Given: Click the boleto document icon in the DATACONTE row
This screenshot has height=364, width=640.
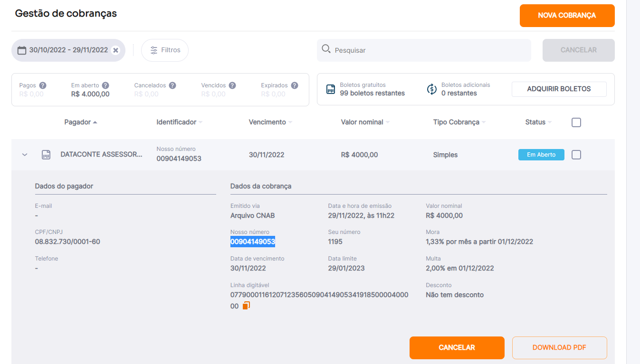Looking at the screenshot, I should pyautogui.click(x=46, y=155).
